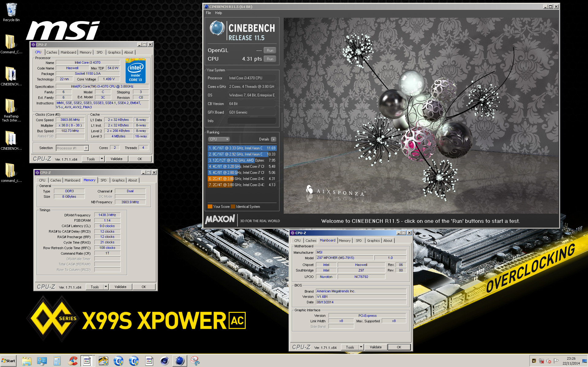Open the Recycle Bin desktop icon
588x367 pixels.
tap(11, 12)
